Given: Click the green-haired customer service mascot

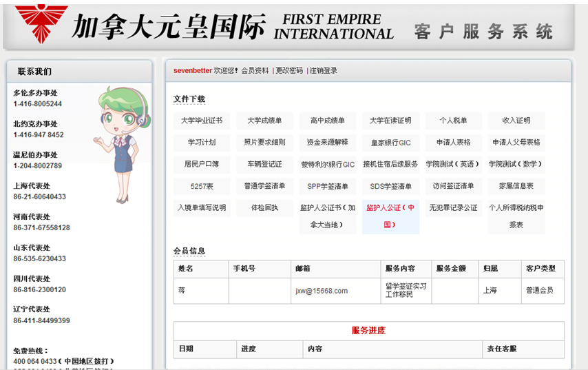Looking at the screenshot, I should click(x=123, y=145).
